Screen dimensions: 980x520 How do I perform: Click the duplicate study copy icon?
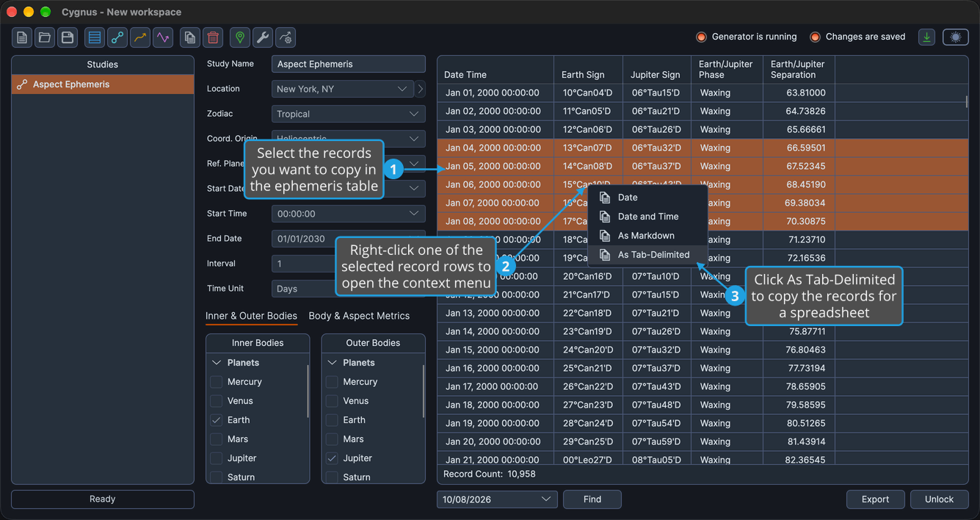(x=190, y=37)
